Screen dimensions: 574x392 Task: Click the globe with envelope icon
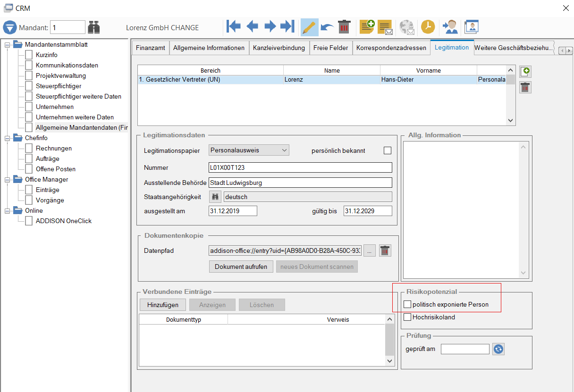[x=407, y=27]
